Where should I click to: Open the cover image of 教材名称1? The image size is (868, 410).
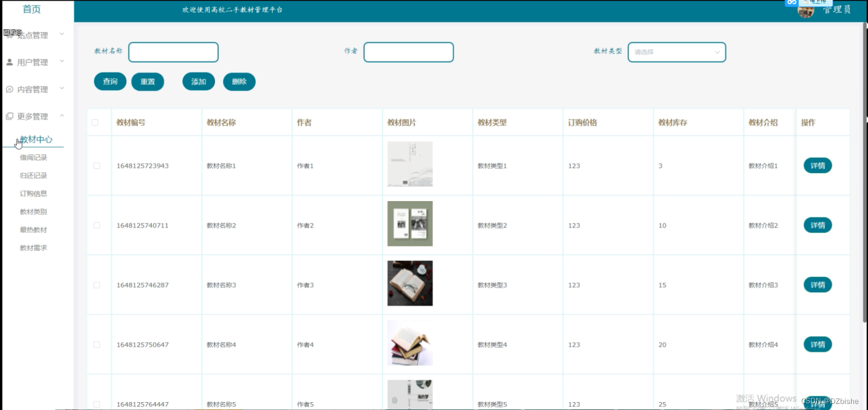coord(410,164)
